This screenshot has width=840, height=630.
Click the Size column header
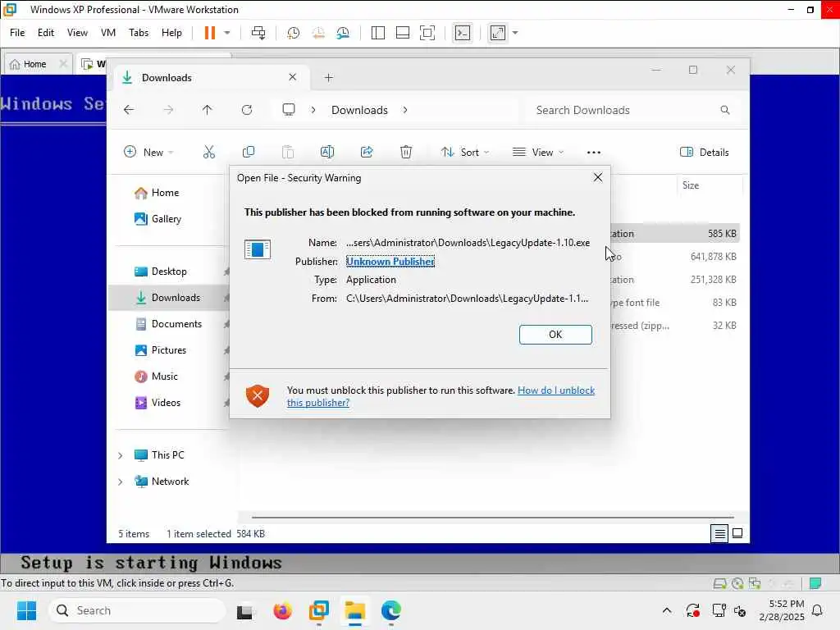click(x=708, y=185)
